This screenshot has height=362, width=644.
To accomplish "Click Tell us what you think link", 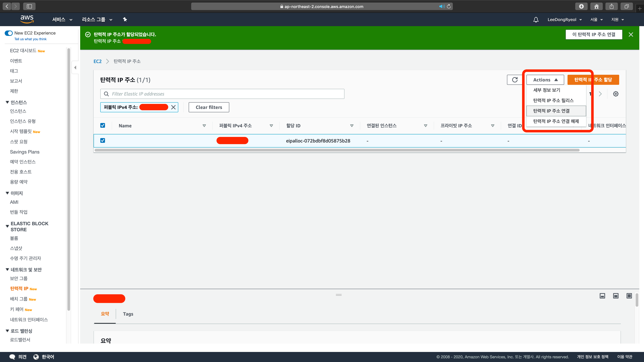I will (31, 39).
